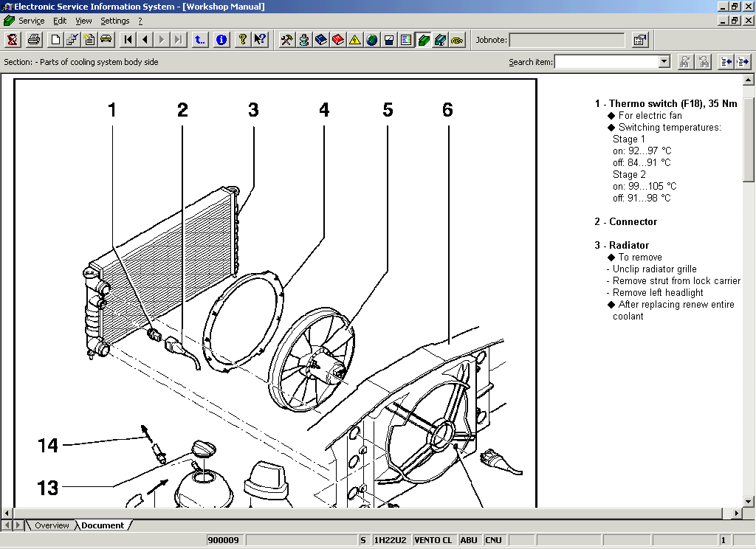Click the blue up-level arrow icon
This screenshot has width=756, height=549.
(x=200, y=40)
